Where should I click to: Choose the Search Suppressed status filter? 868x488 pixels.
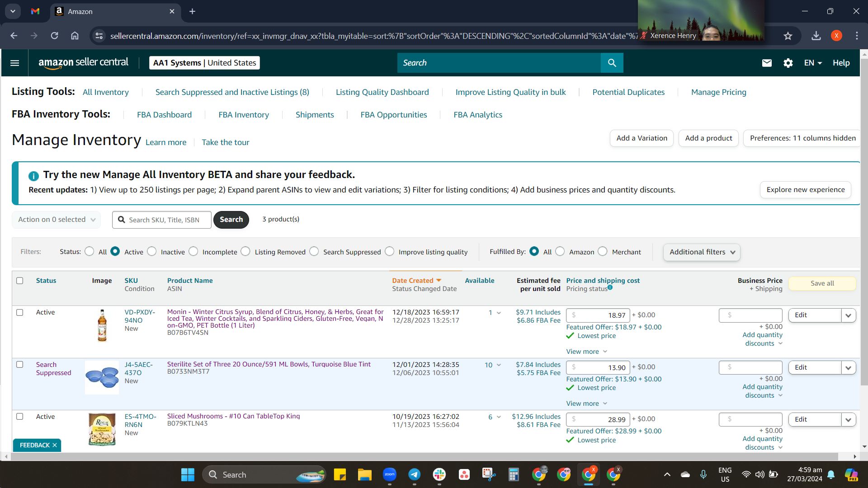click(314, 251)
